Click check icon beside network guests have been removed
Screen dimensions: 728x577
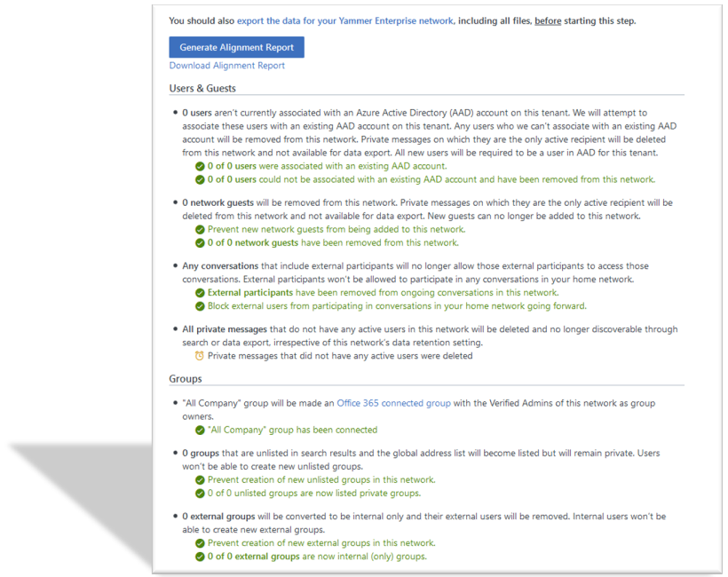pyautogui.click(x=201, y=242)
